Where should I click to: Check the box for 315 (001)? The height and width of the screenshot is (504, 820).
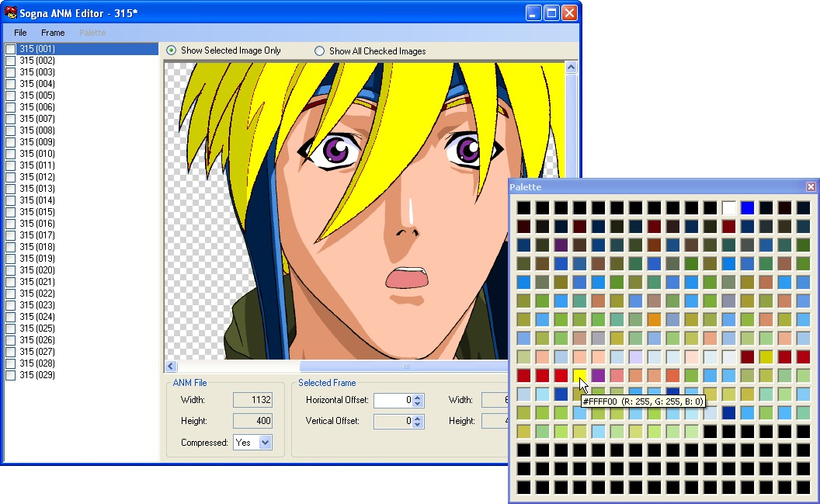pyautogui.click(x=10, y=49)
